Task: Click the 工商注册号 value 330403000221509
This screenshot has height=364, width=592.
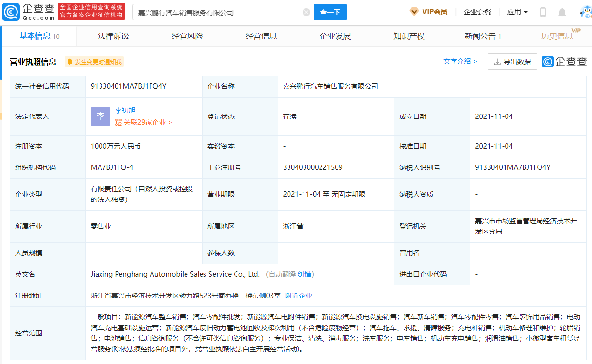Action: click(313, 167)
